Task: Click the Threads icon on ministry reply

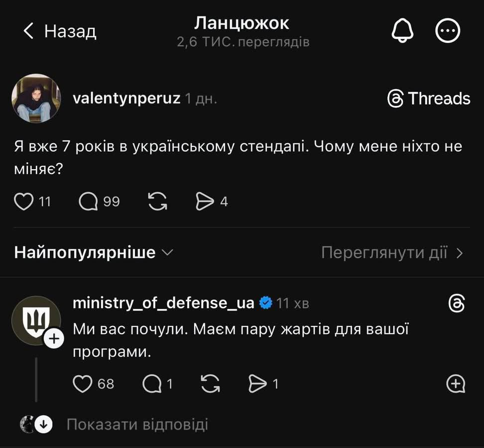Action: point(456,303)
